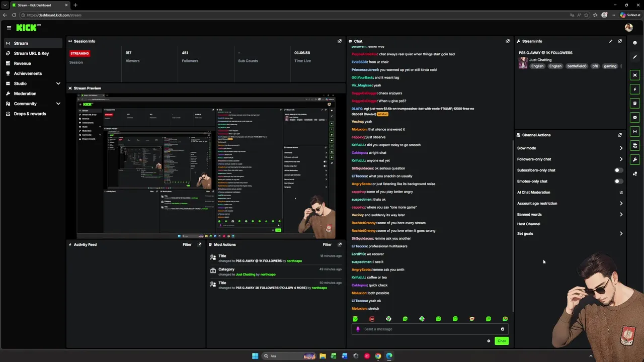Toggle the wrench widget icon in right sidebar
This screenshot has height=362, width=644.
coord(634,160)
